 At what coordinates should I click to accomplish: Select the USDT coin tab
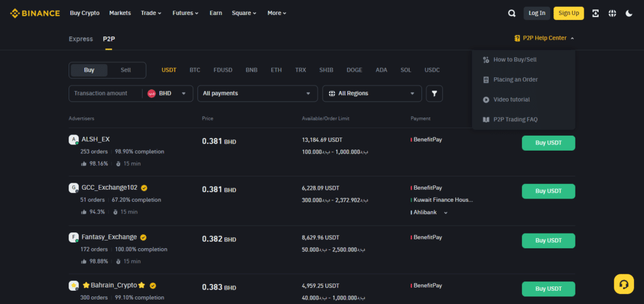169,70
